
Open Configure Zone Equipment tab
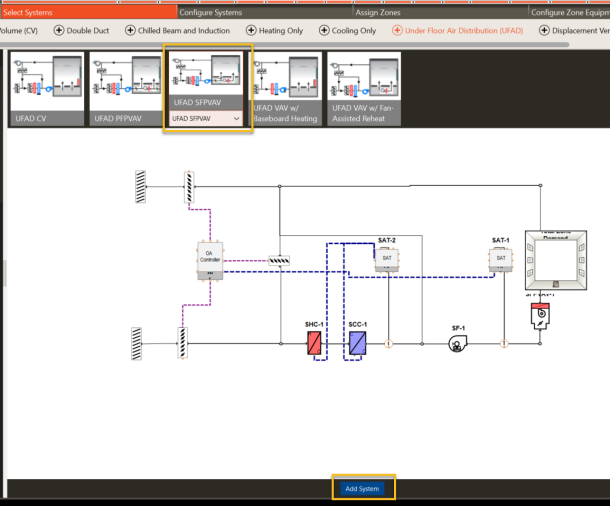click(570, 12)
